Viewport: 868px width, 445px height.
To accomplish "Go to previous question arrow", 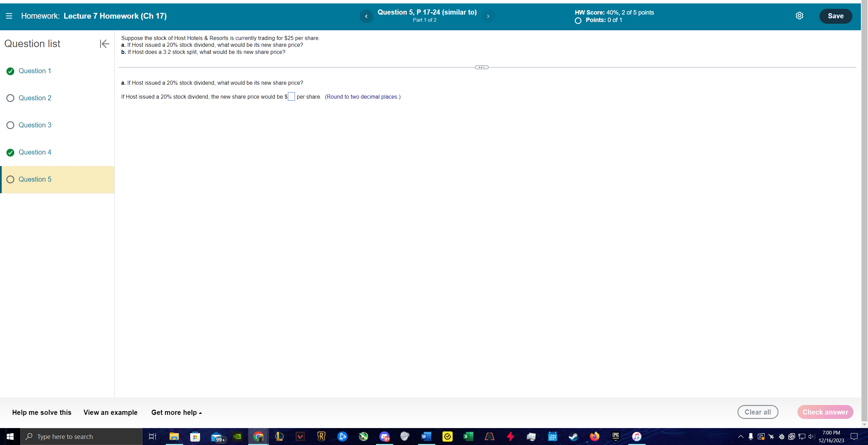I will click(366, 16).
